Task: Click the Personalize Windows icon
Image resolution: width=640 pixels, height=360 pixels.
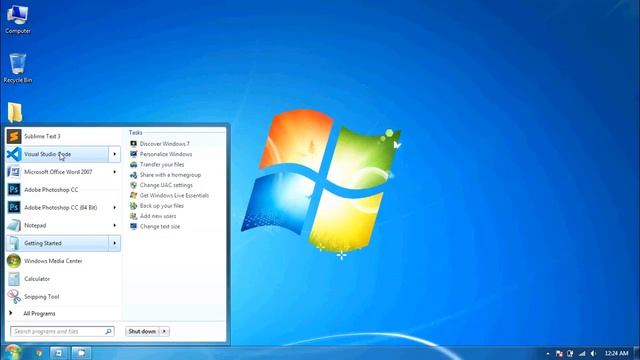Action: [x=133, y=154]
